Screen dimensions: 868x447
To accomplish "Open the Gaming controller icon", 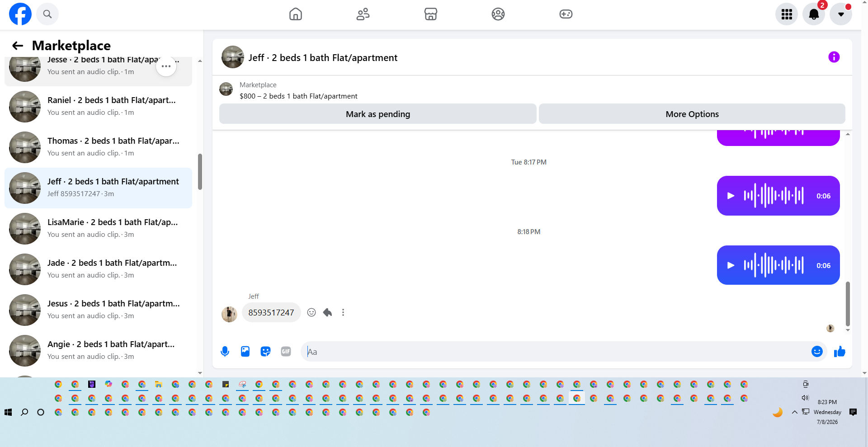I will pyautogui.click(x=566, y=14).
